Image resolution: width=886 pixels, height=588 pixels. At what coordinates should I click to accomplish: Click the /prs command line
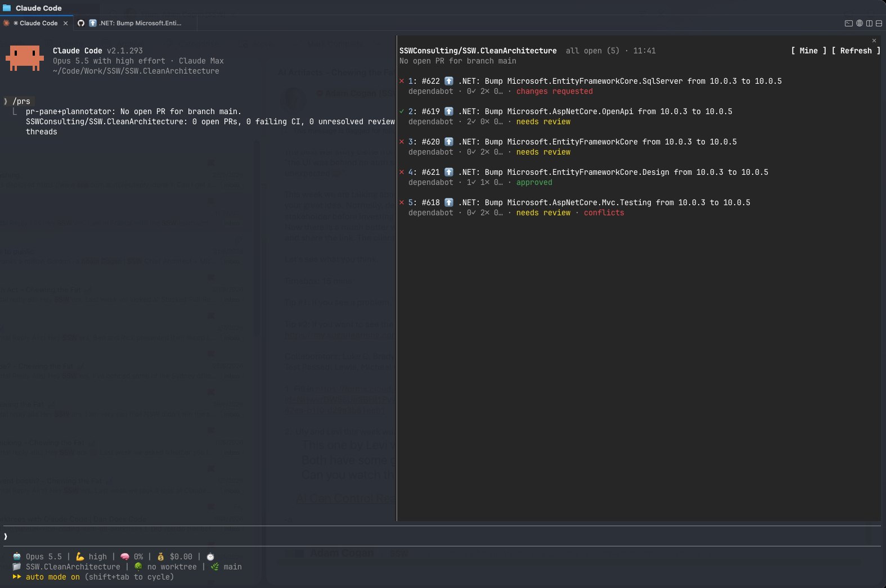19,101
